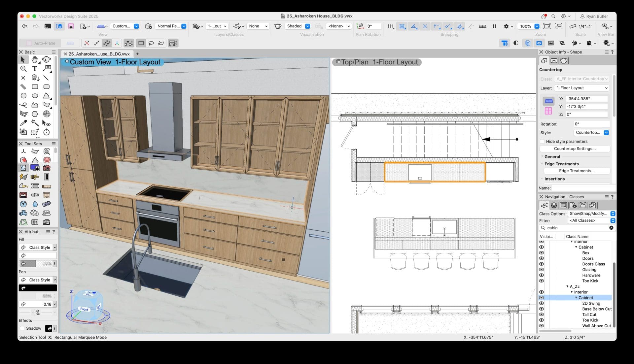Enable the Shadow effect checkbox
The width and height of the screenshot is (634, 364).
tap(22, 328)
